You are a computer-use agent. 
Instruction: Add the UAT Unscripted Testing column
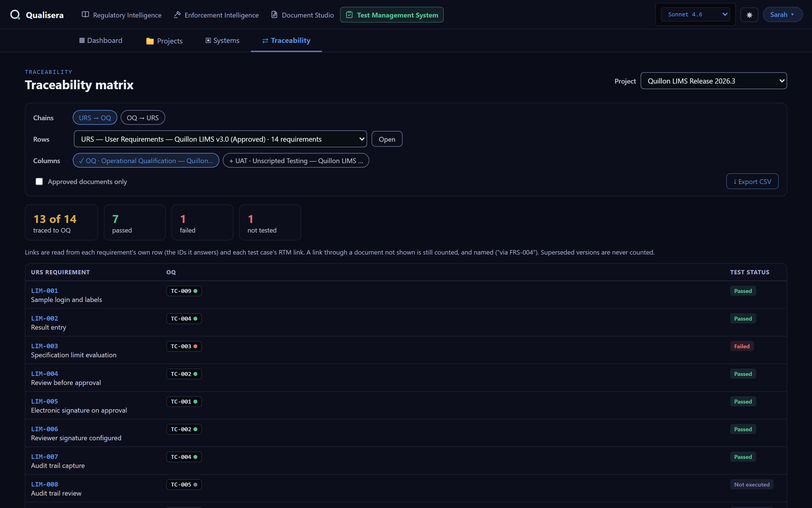296,161
